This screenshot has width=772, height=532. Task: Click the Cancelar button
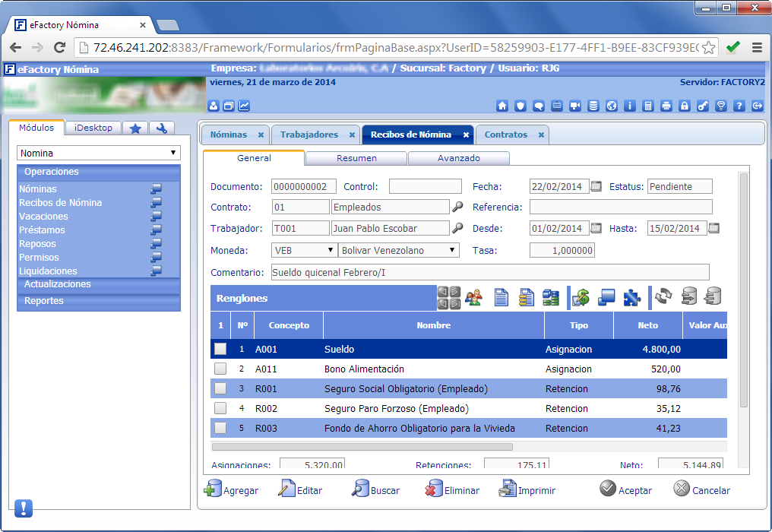pyautogui.click(x=701, y=489)
